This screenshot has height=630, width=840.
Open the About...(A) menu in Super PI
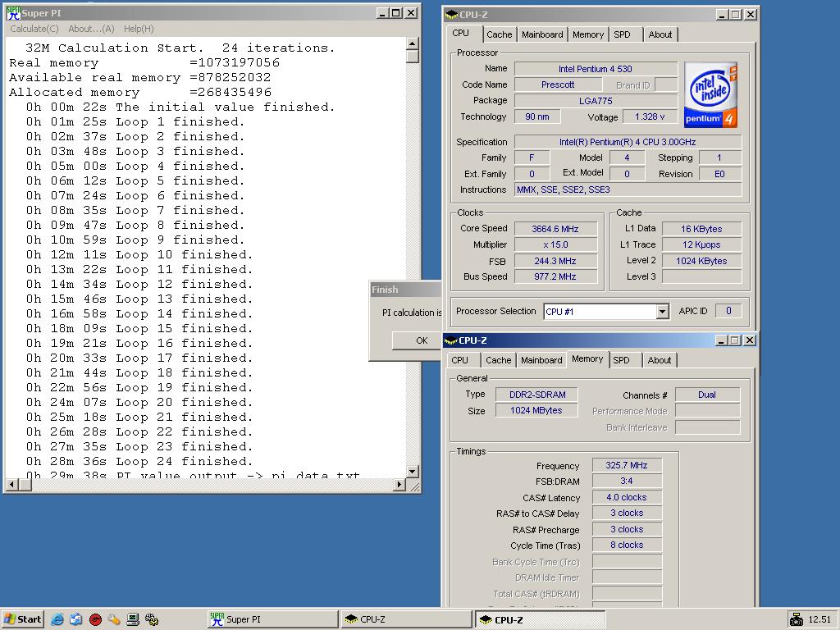[x=91, y=29]
